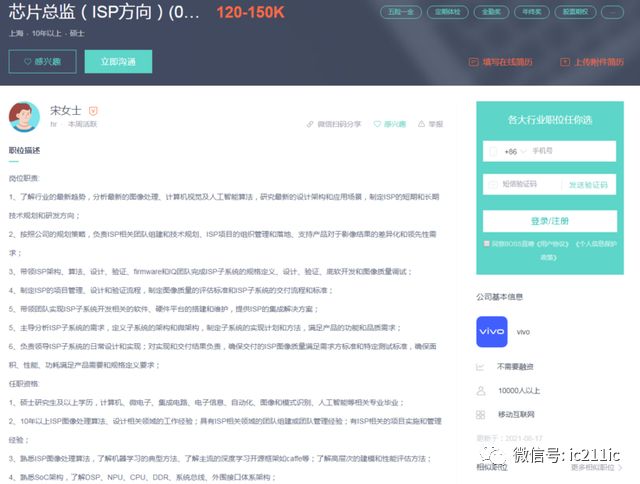The width and height of the screenshot is (640, 484).
Task: Open 上传附件简历 link
Action: click(599, 62)
